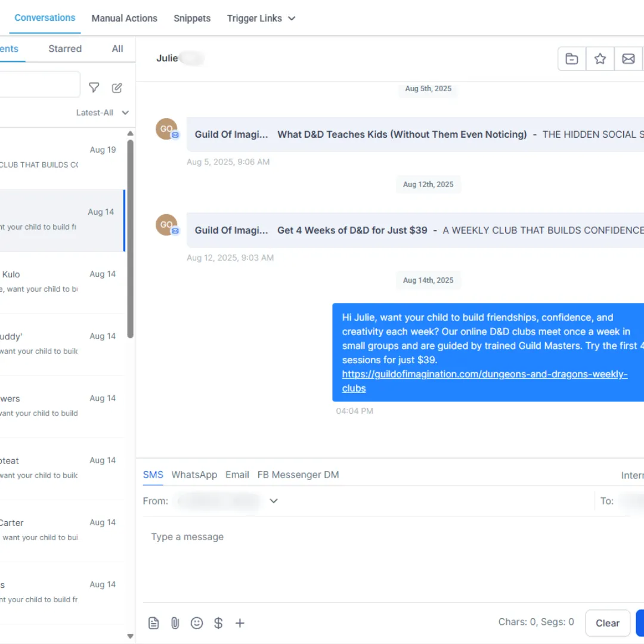Click the Chars: 0, Segs: 0 counter

(x=536, y=622)
